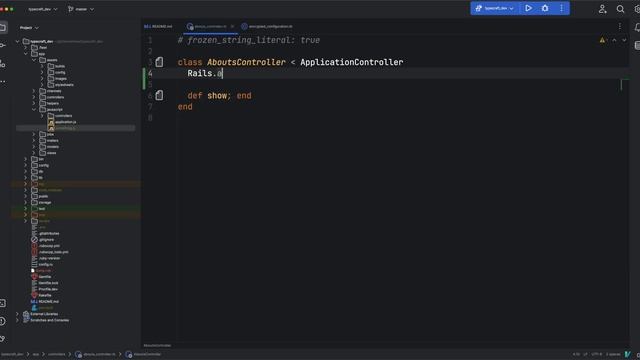Open Procfile.dev in project tree
The width and height of the screenshot is (640, 360).
pyautogui.click(x=48, y=289)
